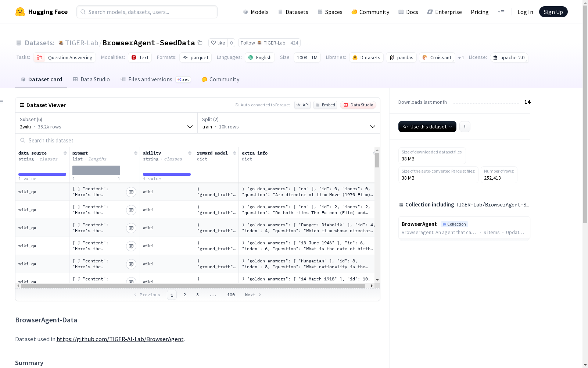Sort by the reward_model column icon

(x=234, y=153)
